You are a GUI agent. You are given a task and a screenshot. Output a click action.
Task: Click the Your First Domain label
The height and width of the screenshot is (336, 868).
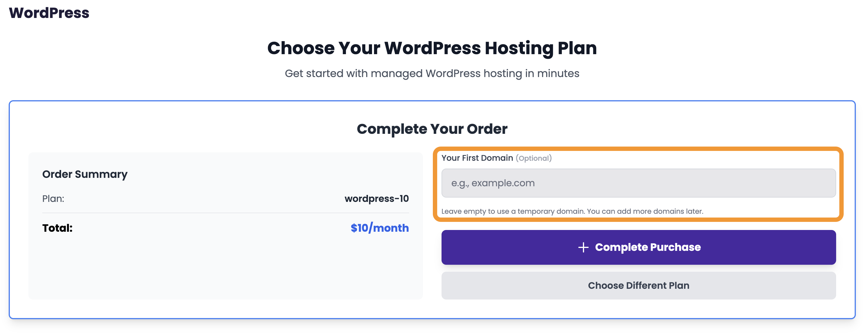(477, 158)
